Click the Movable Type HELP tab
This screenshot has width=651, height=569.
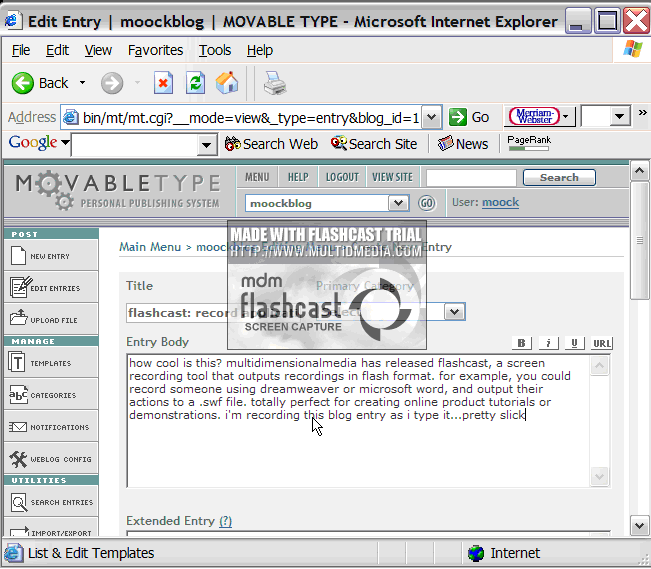coord(298,177)
